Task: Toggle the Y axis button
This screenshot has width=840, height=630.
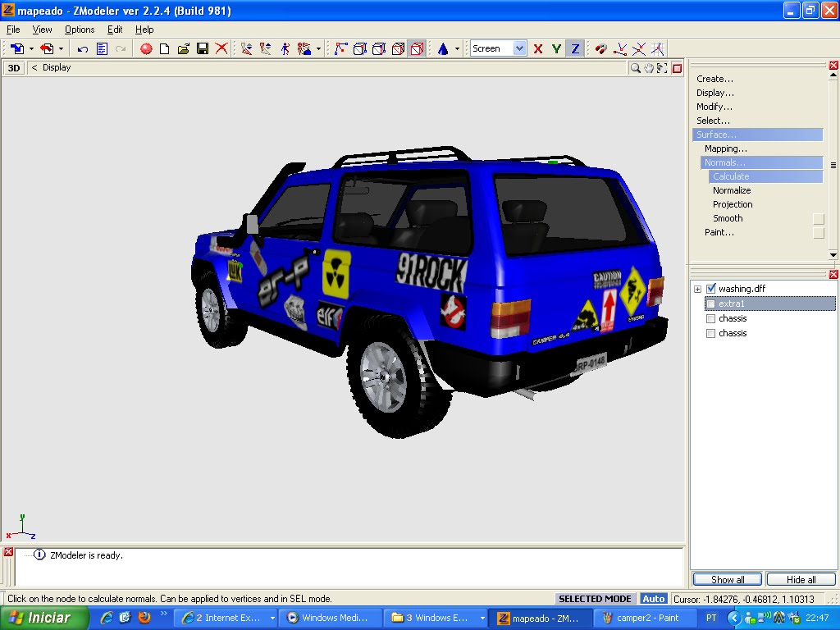Action: 557,48
